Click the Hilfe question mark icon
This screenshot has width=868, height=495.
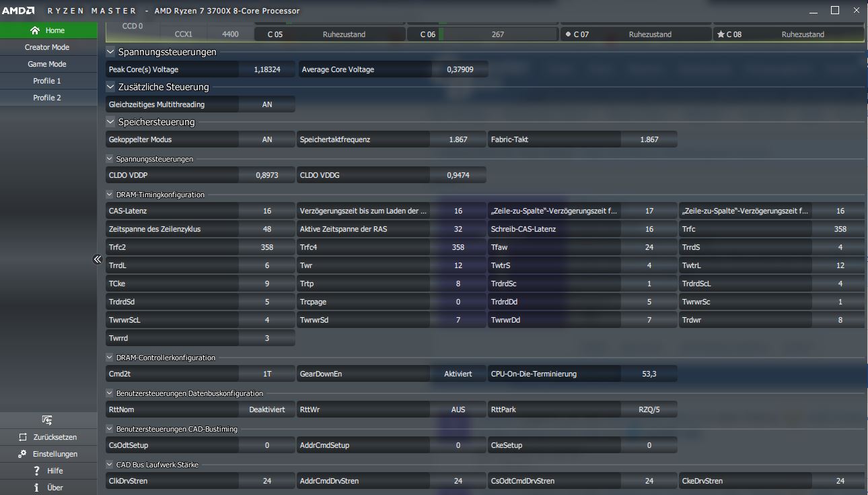pos(36,471)
